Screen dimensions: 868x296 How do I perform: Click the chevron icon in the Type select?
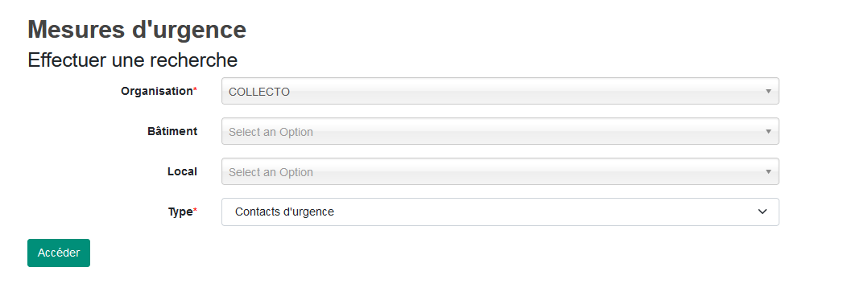click(x=763, y=212)
